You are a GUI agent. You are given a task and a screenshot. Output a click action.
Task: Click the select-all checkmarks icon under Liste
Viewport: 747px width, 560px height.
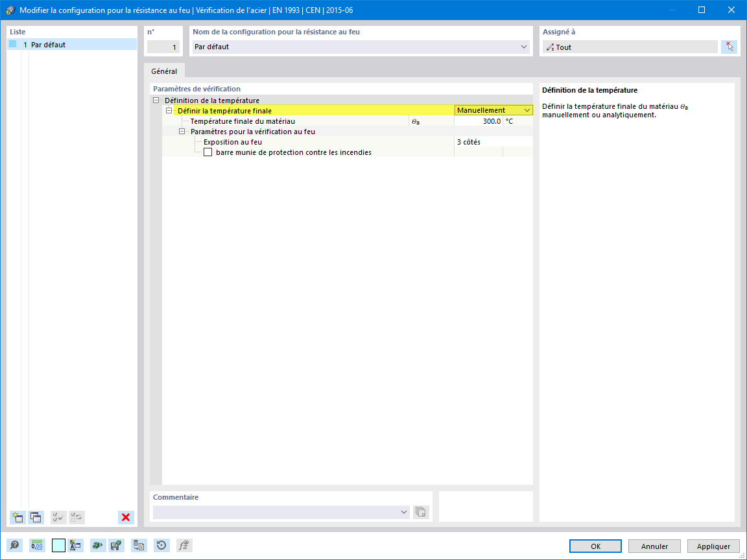coord(58,517)
